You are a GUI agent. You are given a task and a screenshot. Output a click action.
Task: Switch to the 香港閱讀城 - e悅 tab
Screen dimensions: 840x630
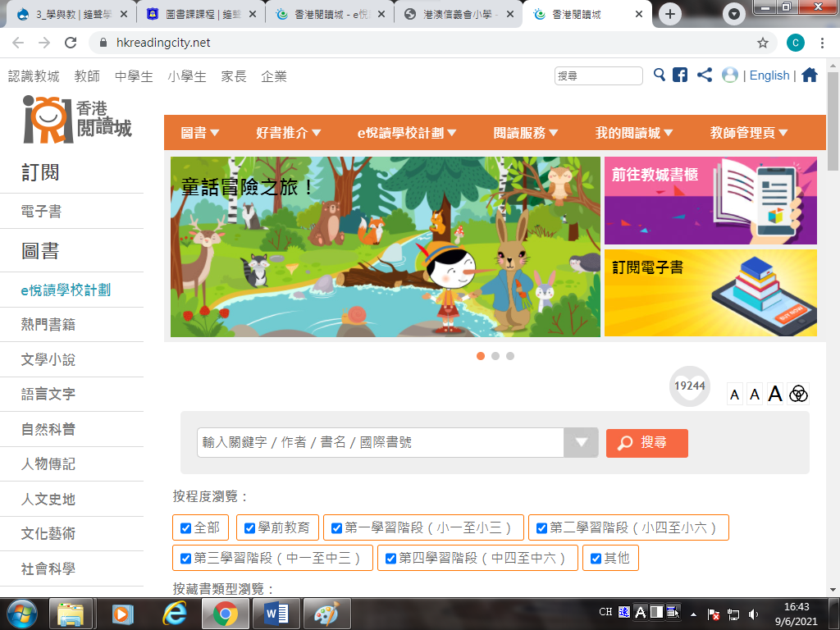[x=329, y=15]
